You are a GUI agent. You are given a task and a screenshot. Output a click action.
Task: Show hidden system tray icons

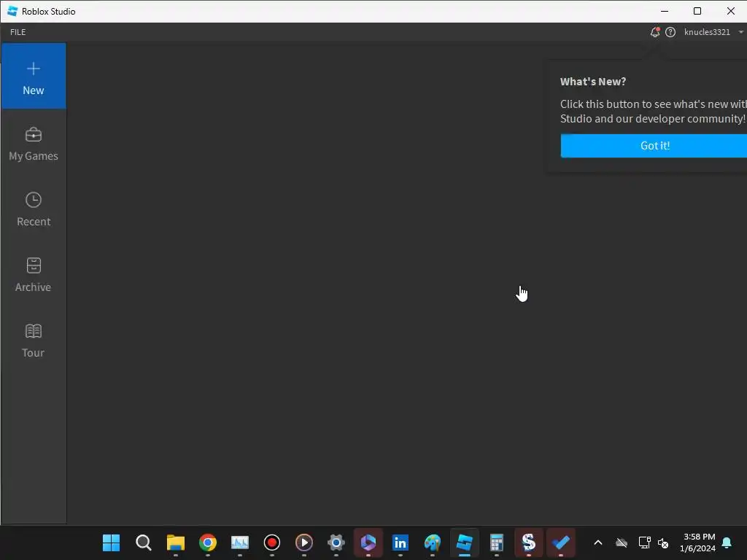coord(598,542)
